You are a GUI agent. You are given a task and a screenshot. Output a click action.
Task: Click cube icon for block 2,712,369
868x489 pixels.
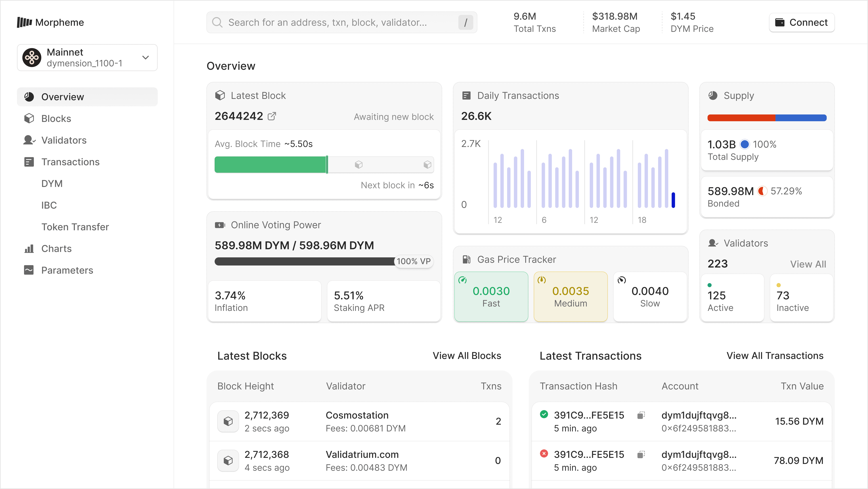pos(228,421)
